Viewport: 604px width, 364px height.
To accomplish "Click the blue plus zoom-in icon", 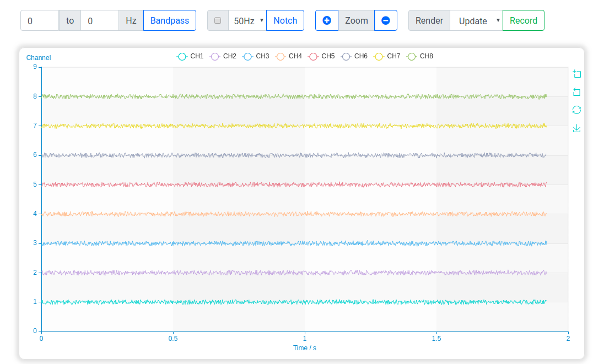I will (x=326, y=20).
